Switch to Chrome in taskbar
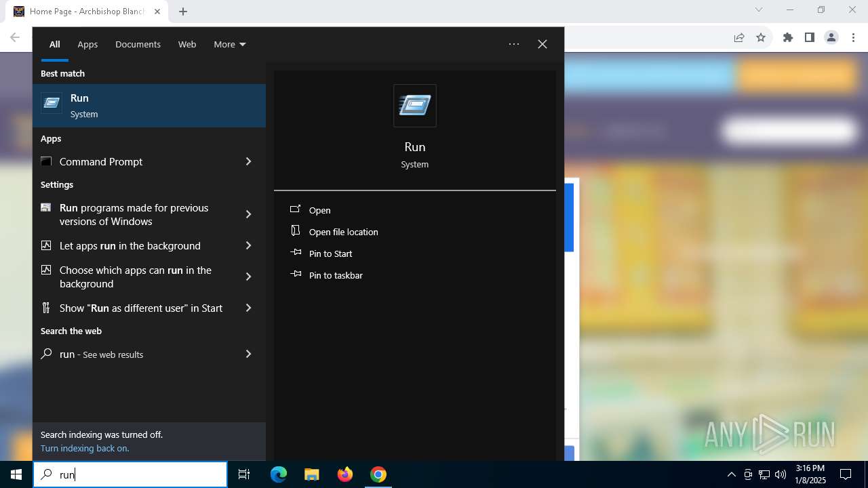 coord(378,474)
